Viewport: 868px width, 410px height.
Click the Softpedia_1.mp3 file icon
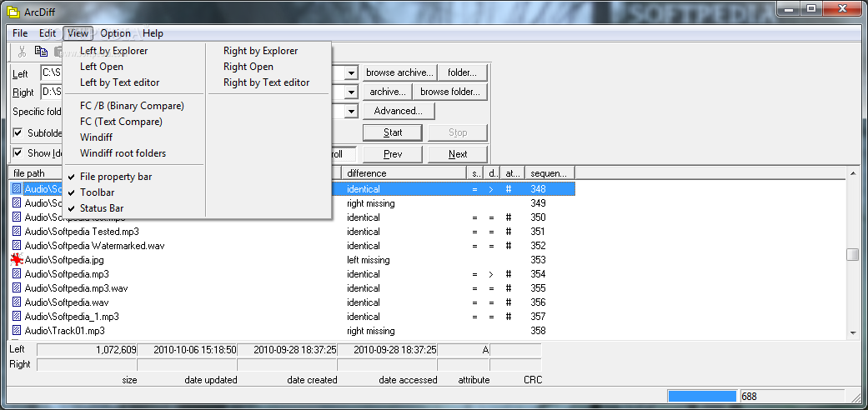coord(17,317)
